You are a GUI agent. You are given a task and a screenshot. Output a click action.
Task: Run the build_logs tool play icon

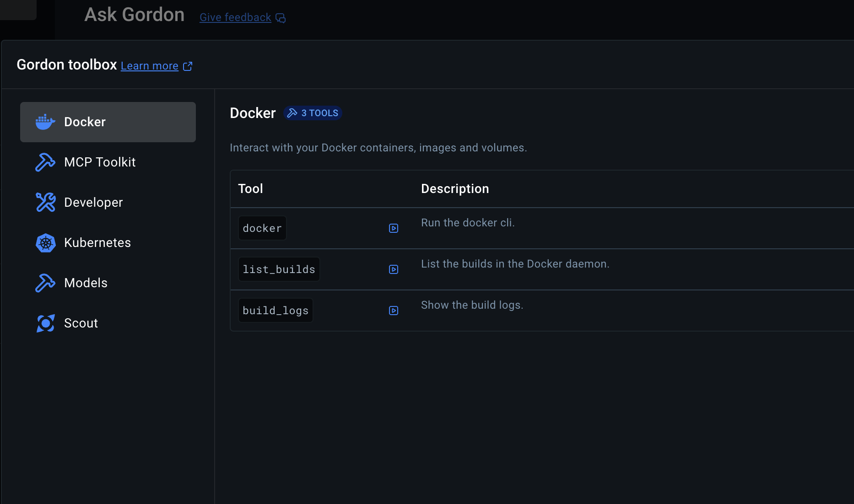[x=394, y=311]
